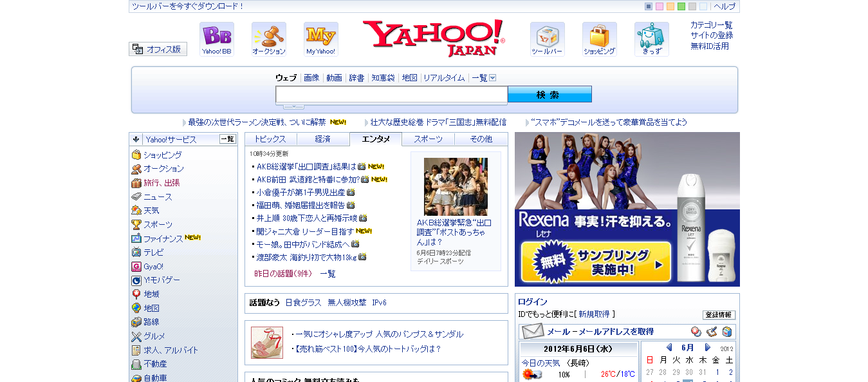Click the 旅行、出張 suitcase icon
The height and width of the screenshot is (382, 868).
coord(136,182)
